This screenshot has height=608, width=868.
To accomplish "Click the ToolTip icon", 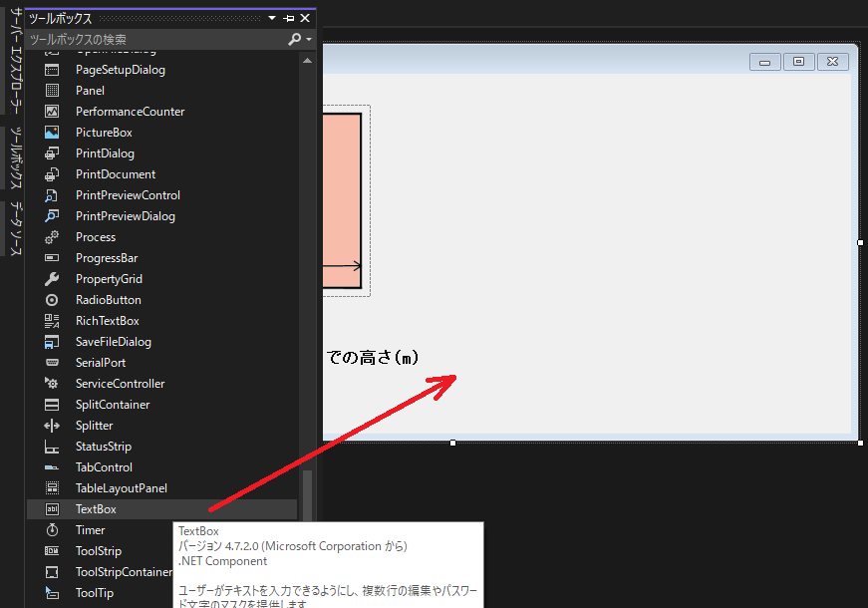I will pyautogui.click(x=52, y=593).
